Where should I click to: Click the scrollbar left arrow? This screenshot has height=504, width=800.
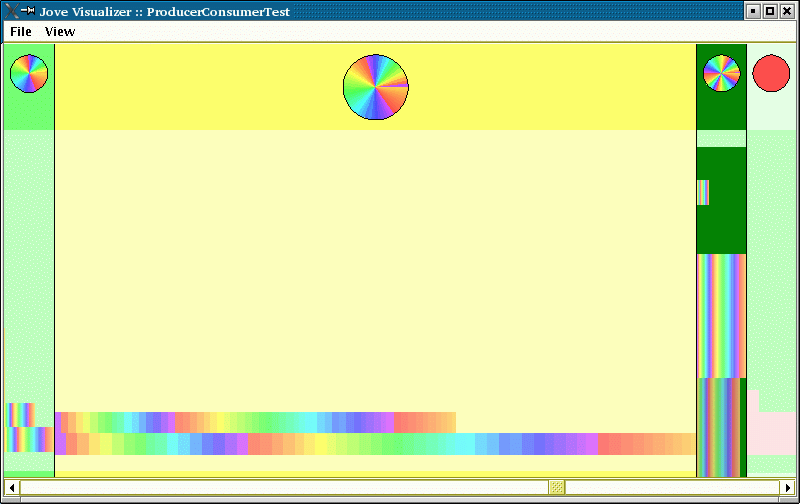[12, 488]
